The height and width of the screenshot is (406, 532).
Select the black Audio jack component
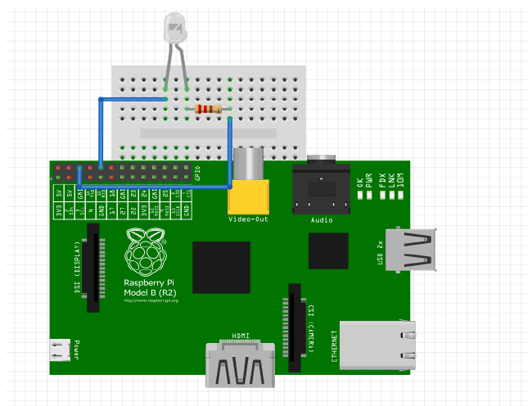click(321, 185)
